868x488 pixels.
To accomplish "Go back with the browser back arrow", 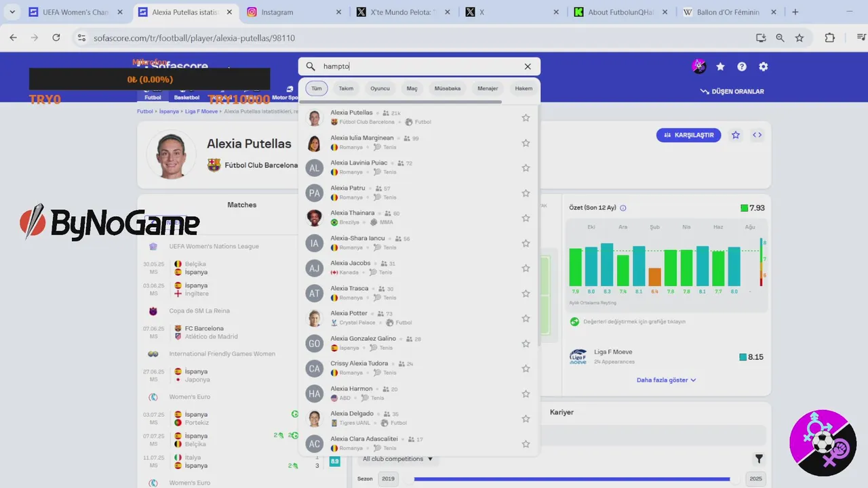I will [13, 38].
